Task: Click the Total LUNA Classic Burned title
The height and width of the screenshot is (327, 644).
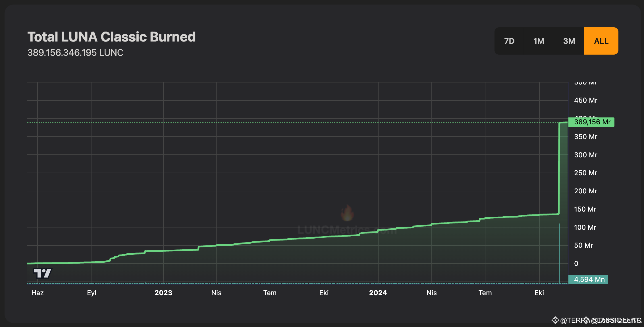Action: tap(111, 37)
